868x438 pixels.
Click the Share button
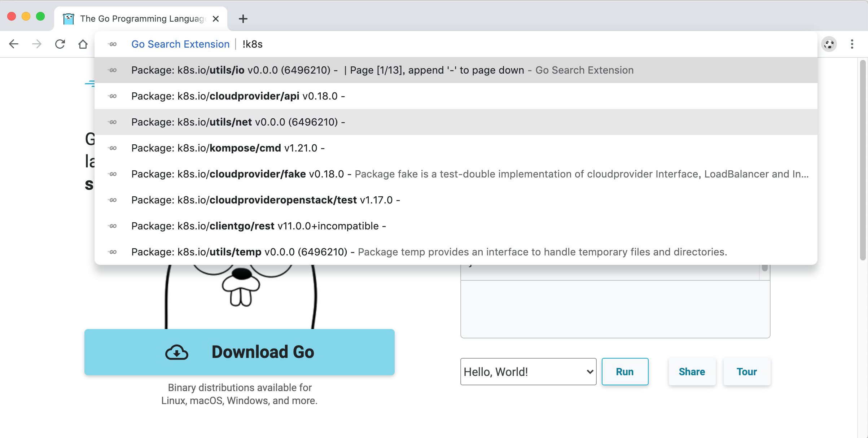coord(692,372)
